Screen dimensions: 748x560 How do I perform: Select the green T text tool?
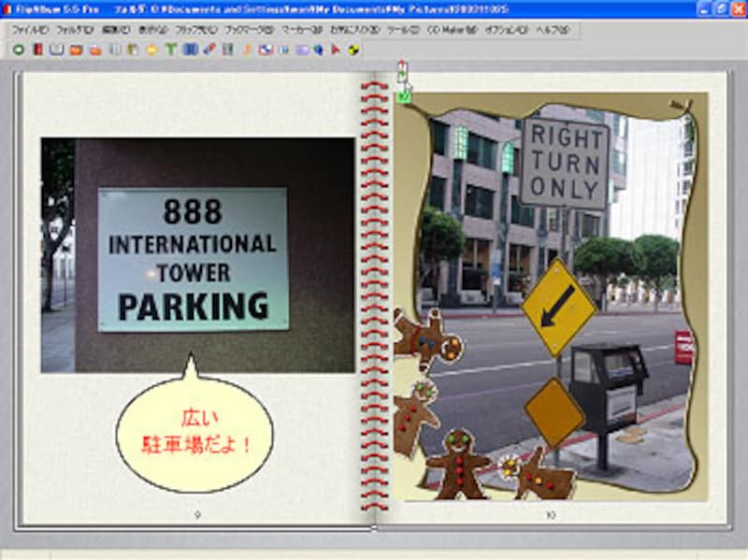coord(171,50)
